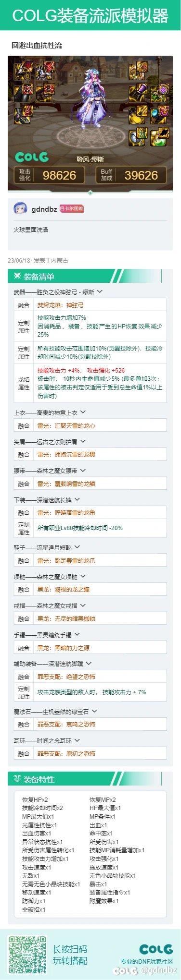Toggle the 辅助装备 深潜迷航脚蹼 chevron

[x=89, y=664]
